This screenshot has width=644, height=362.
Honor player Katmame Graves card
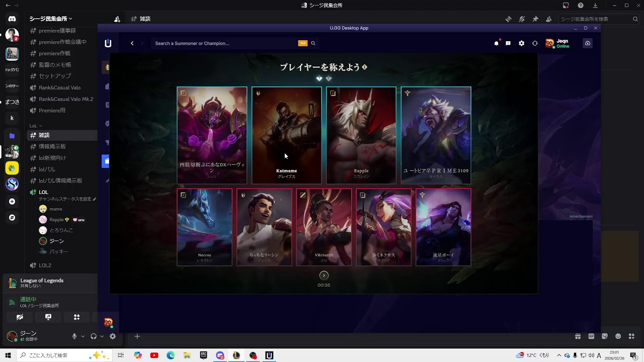(287, 135)
